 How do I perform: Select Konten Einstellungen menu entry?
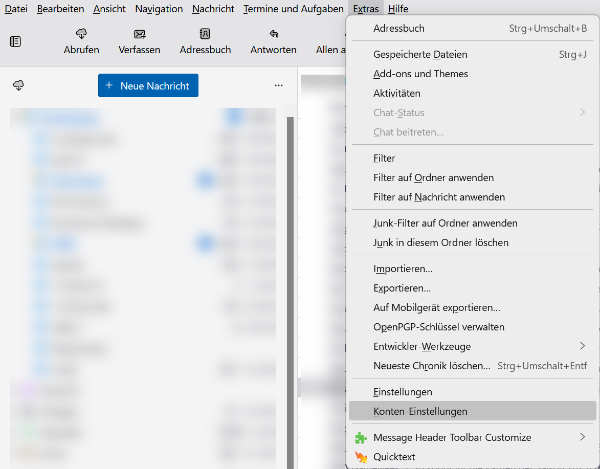pos(420,411)
